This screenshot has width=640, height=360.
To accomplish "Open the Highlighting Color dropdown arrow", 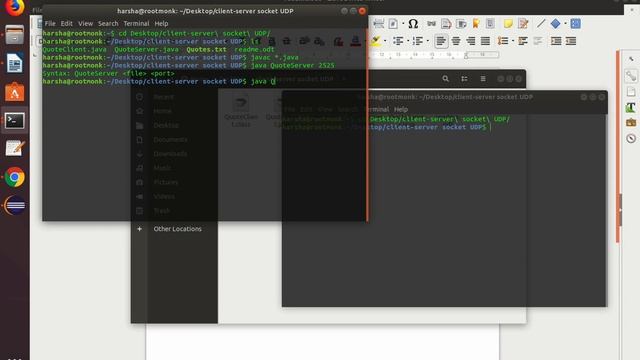I will [x=385, y=41].
